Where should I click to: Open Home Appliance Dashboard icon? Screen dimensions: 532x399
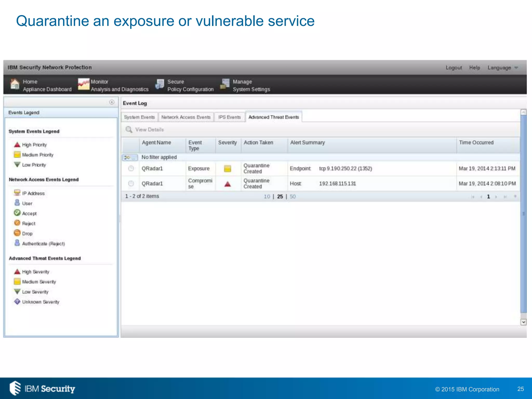pos(15,84)
